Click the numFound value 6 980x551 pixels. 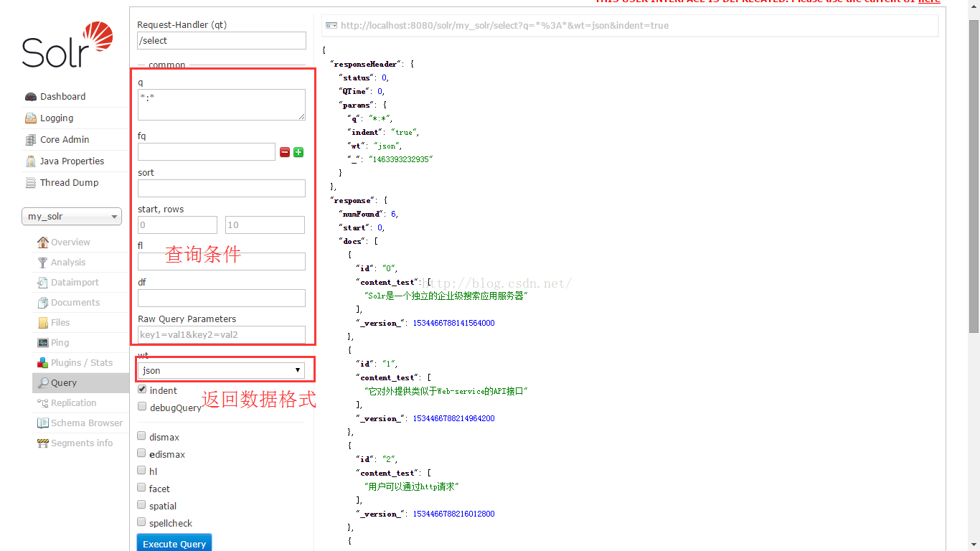click(393, 214)
